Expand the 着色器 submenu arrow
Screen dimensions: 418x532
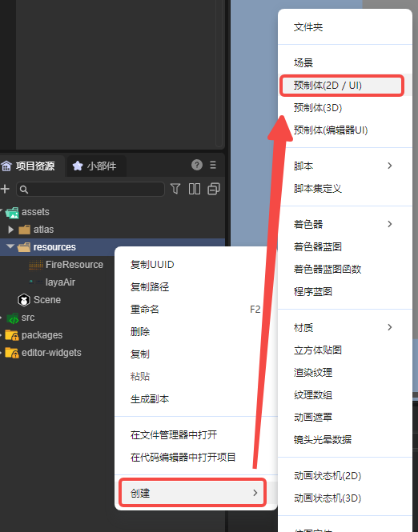390,224
